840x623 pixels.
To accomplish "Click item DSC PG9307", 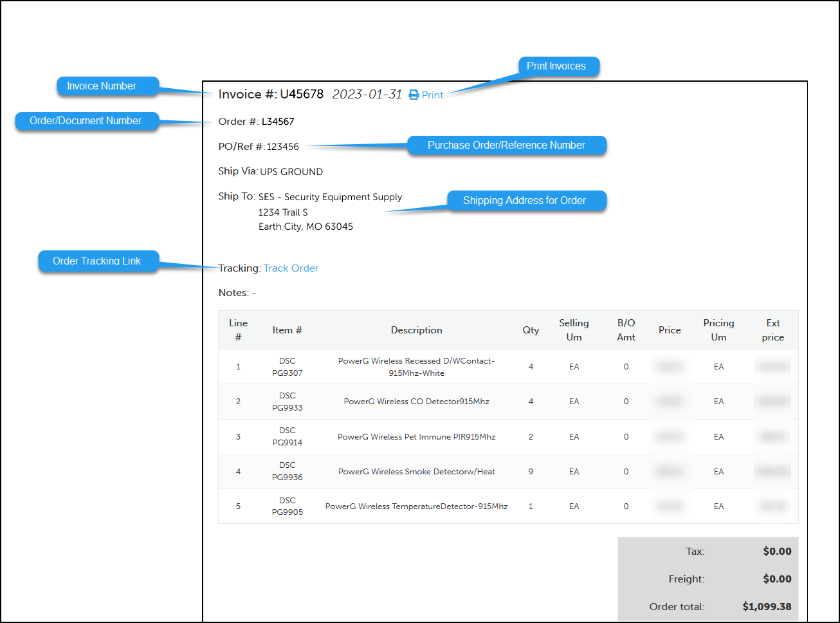I will [288, 367].
